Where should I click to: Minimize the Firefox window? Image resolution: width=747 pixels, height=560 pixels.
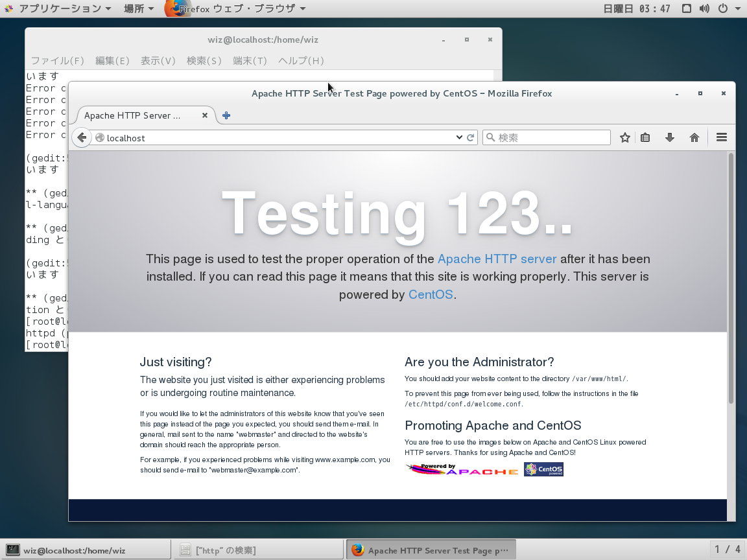[x=676, y=94]
